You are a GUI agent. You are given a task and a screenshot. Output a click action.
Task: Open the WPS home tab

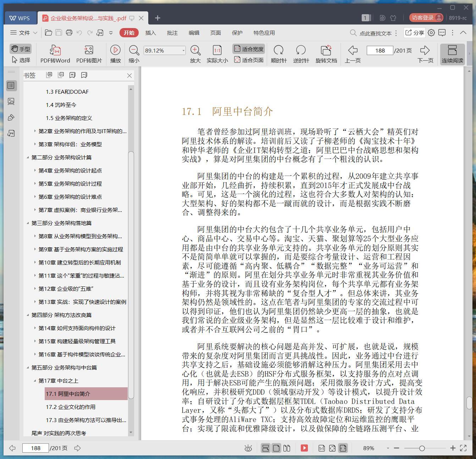(x=20, y=18)
